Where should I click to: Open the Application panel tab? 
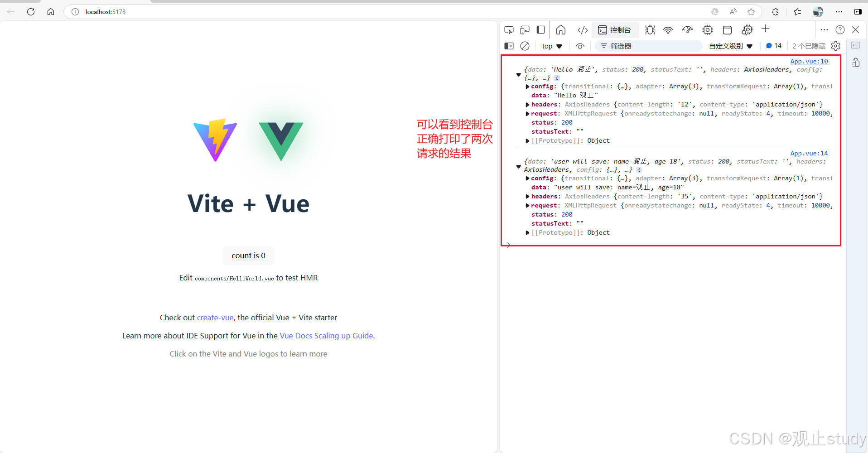727,30
